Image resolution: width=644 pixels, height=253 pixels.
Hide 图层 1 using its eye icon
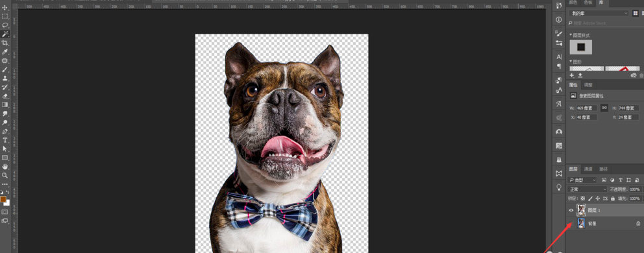click(571, 210)
